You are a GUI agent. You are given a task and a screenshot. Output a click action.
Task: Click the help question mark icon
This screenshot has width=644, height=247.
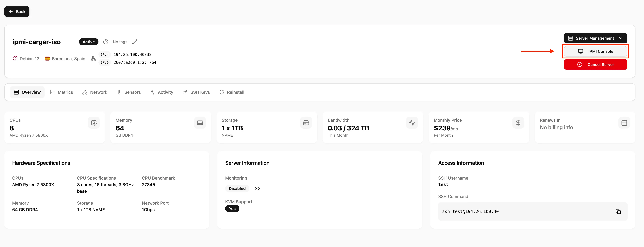106,42
